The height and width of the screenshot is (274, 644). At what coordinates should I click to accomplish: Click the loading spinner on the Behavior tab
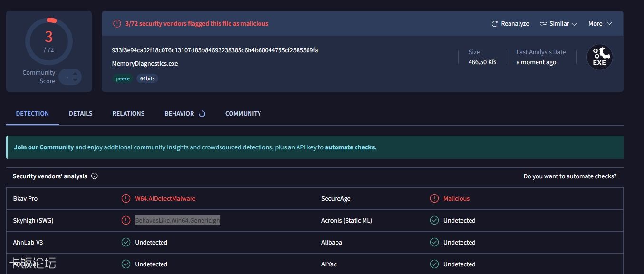pyautogui.click(x=202, y=113)
